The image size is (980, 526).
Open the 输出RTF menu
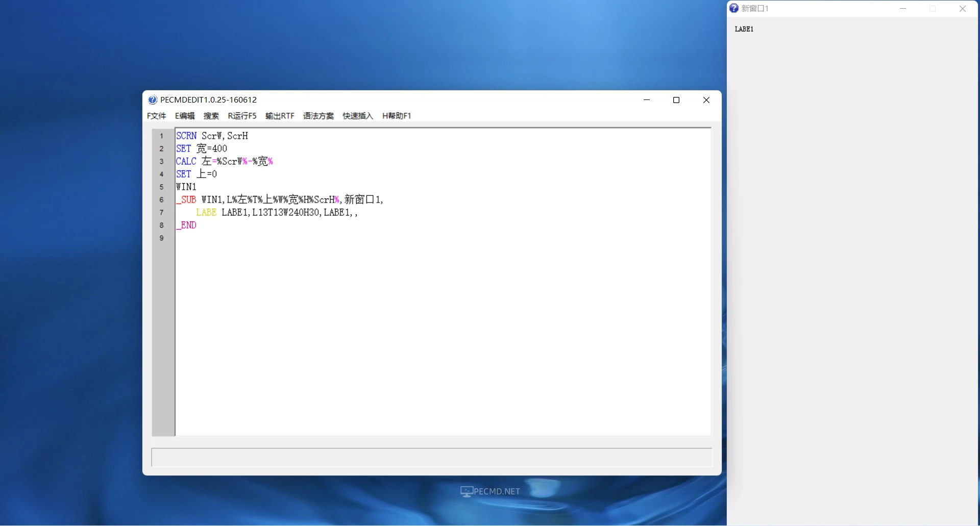pyautogui.click(x=280, y=116)
